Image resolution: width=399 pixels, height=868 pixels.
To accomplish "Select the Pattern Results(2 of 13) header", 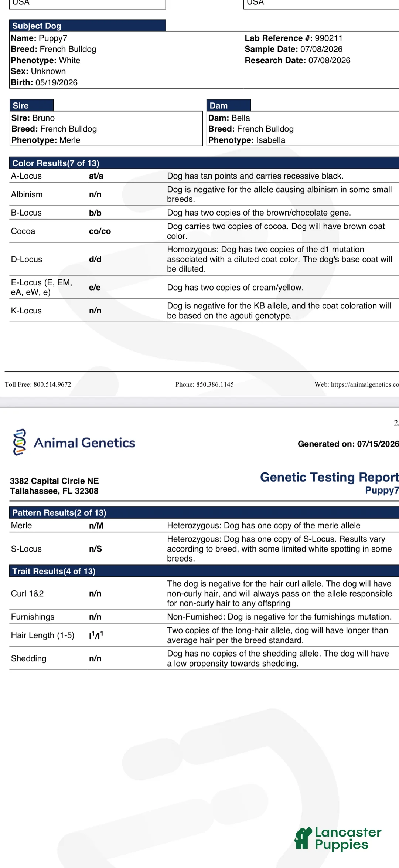I will pyautogui.click(x=204, y=512).
